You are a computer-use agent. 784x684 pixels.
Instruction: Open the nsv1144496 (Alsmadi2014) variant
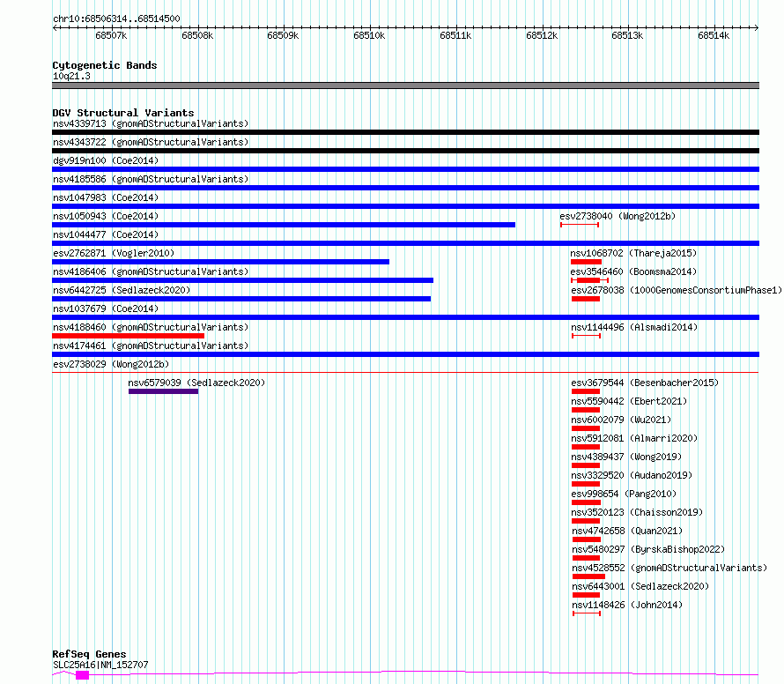click(634, 327)
